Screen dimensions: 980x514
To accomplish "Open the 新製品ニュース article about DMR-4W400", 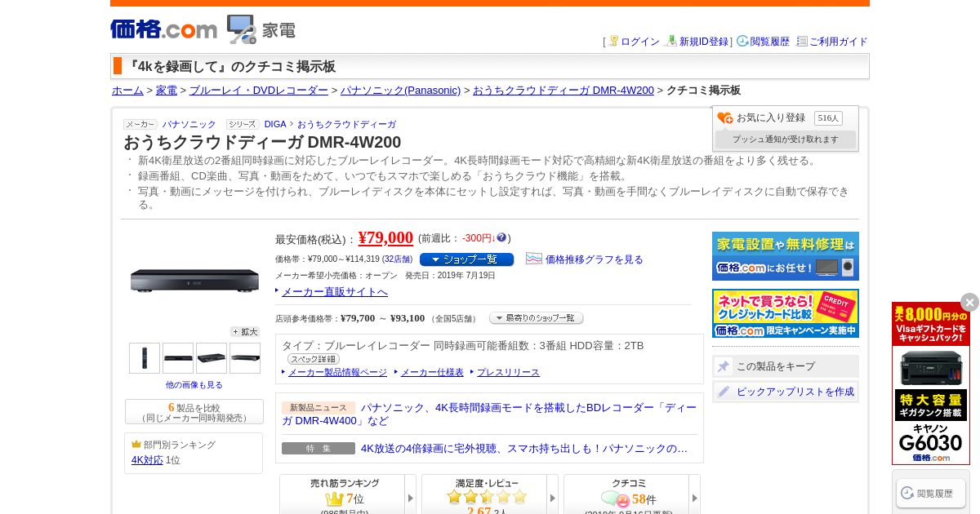I will pos(489,414).
